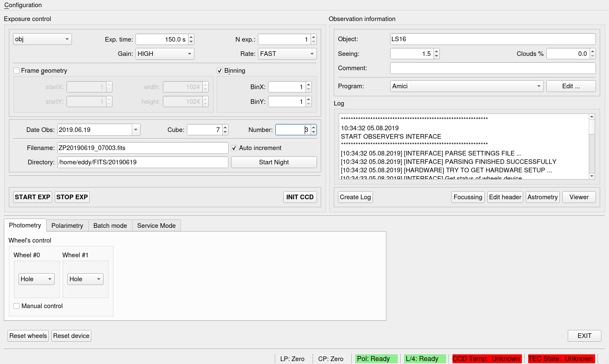
Task: Enable the Frame geometry checkbox
Action: point(17,71)
